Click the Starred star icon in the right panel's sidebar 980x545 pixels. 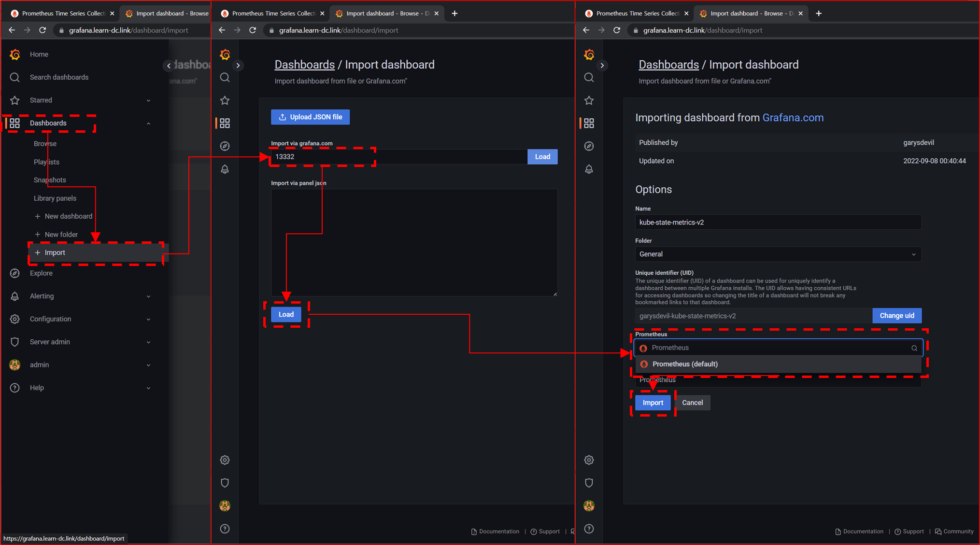[x=589, y=100]
